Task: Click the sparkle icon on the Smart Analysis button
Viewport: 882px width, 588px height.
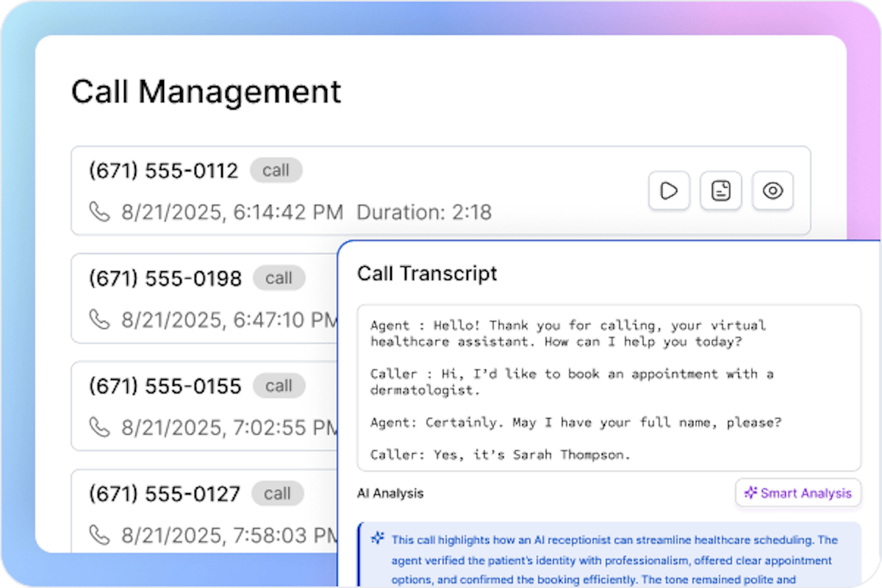Action: click(x=750, y=493)
